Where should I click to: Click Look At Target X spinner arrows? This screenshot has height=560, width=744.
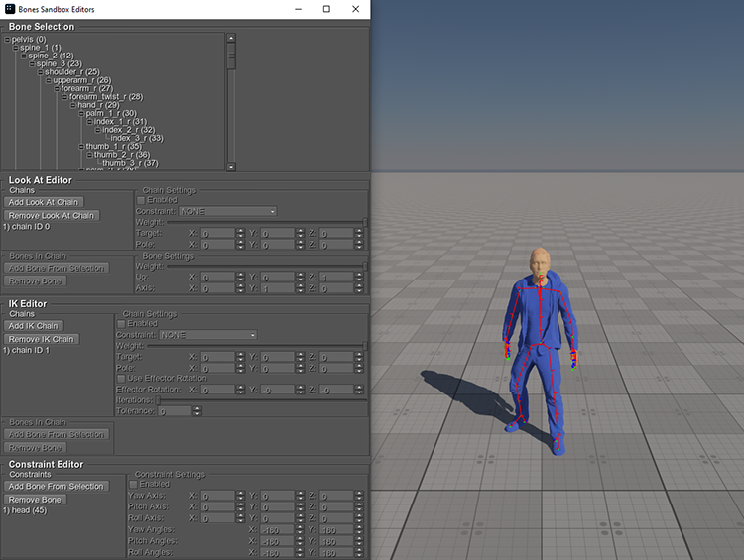click(x=241, y=234)
